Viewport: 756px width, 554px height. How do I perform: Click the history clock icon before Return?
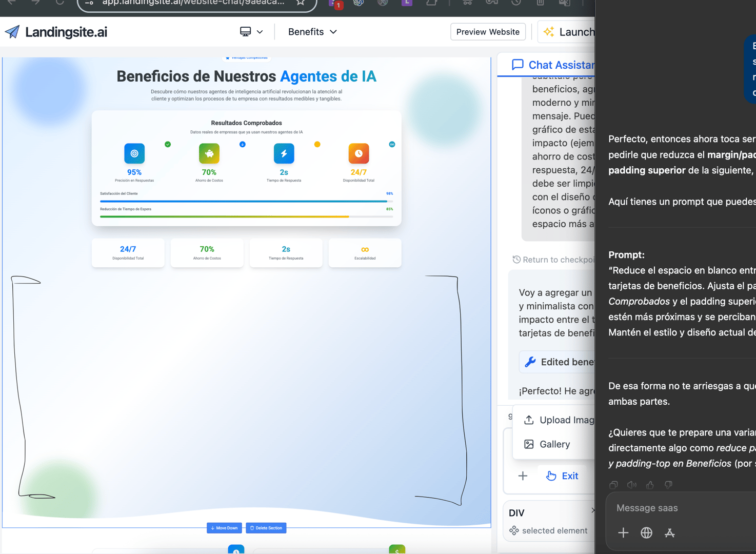click(516, 260)
